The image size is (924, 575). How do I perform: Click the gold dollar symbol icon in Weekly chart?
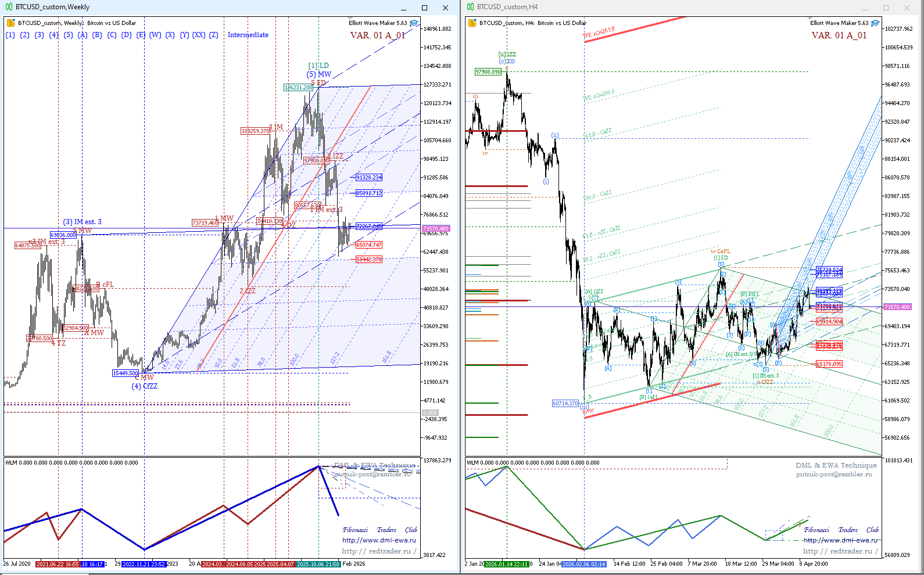(x=10, y=23)
